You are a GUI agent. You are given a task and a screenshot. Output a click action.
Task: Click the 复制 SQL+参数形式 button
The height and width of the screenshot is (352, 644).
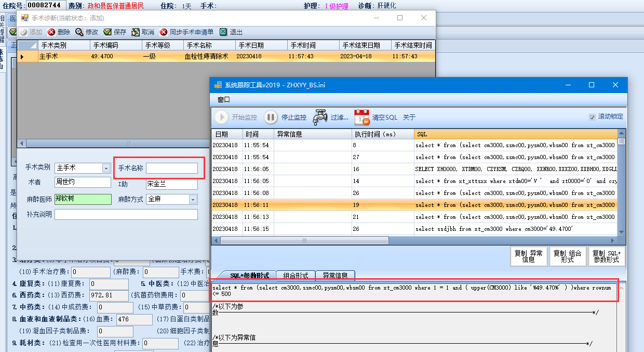(x=606, y=256)
